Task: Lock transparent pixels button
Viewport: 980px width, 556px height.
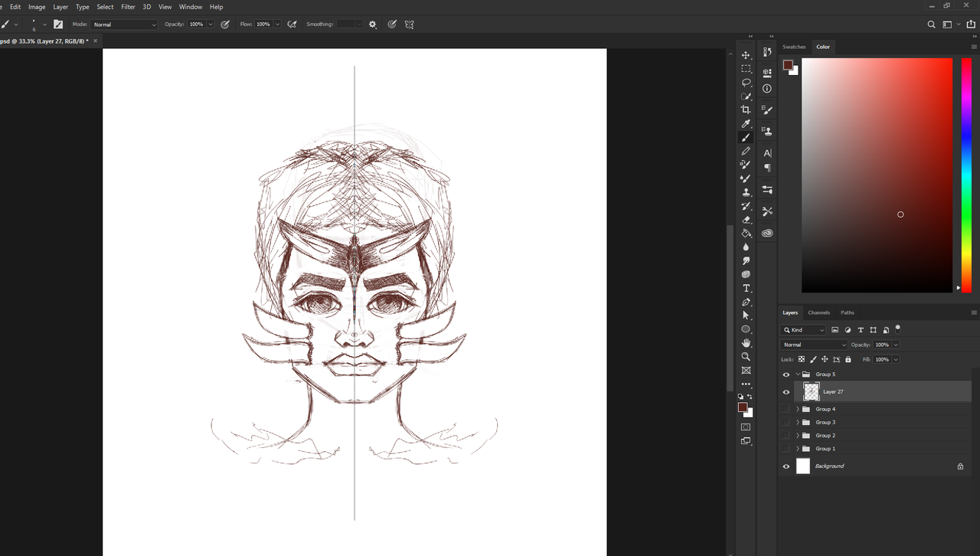Action: [802, 359]
